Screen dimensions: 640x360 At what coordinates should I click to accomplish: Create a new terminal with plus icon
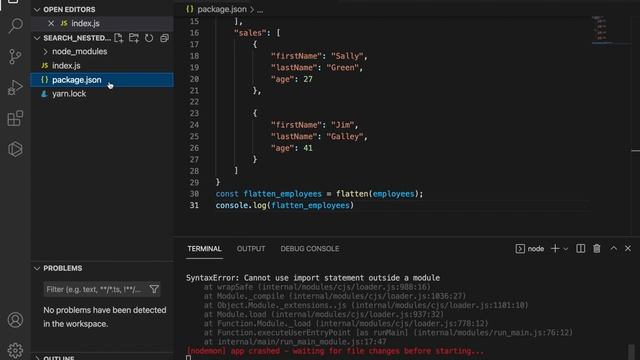(x=555, y=248)
